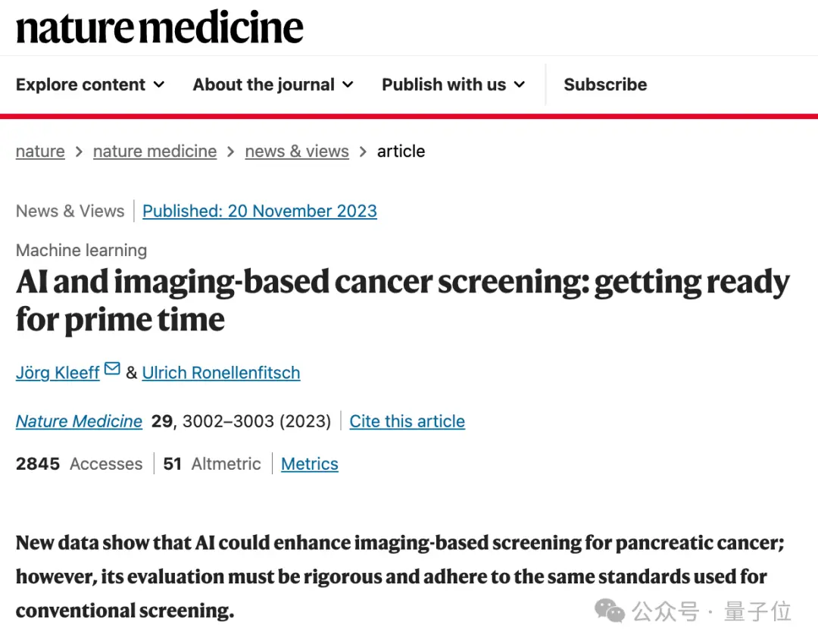Click the nature medicine logo
Screen dimensions: 818x644
pos(160,28)
